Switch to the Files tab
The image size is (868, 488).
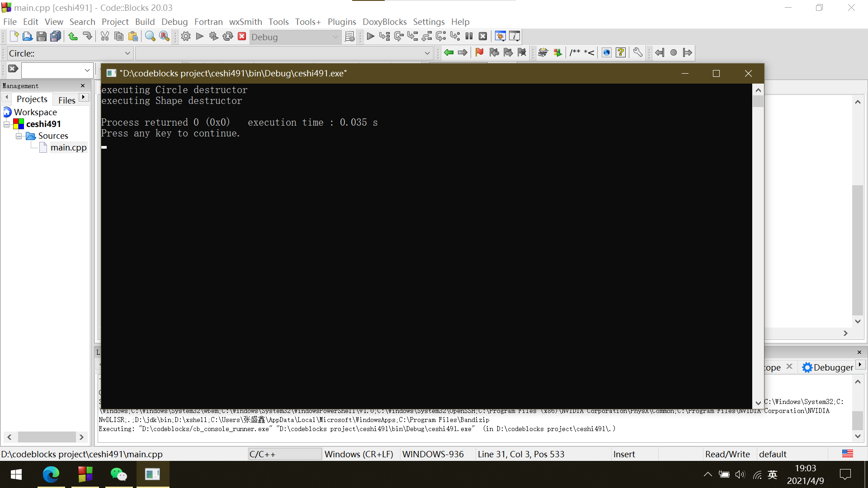(x=66, y=100)
